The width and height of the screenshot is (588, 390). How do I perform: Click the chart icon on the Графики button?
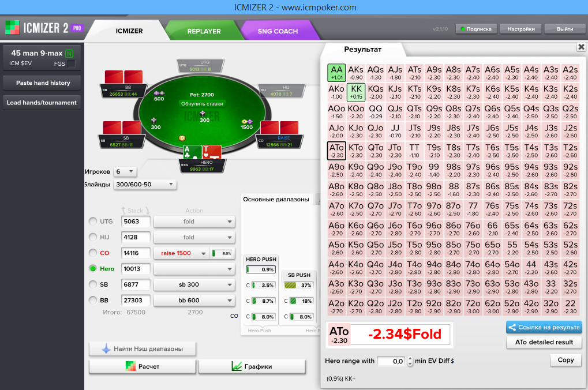[237, 366]
